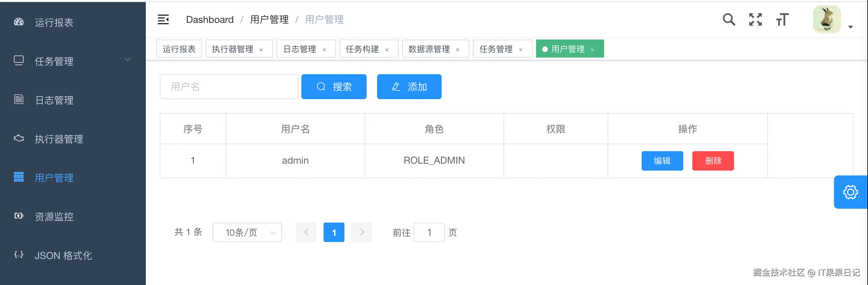Focus the 用户名 search field
The image size is (868, 285).
[229, 87]
